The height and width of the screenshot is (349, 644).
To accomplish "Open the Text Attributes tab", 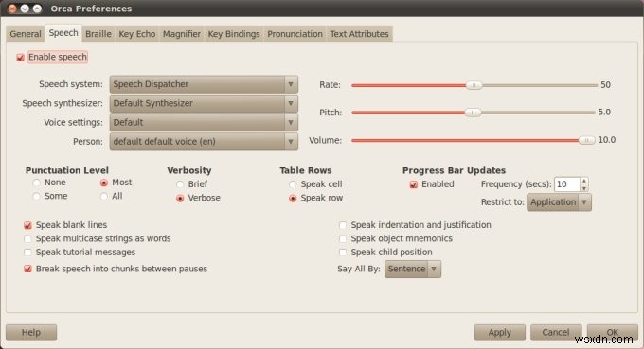I will point(359,34).
